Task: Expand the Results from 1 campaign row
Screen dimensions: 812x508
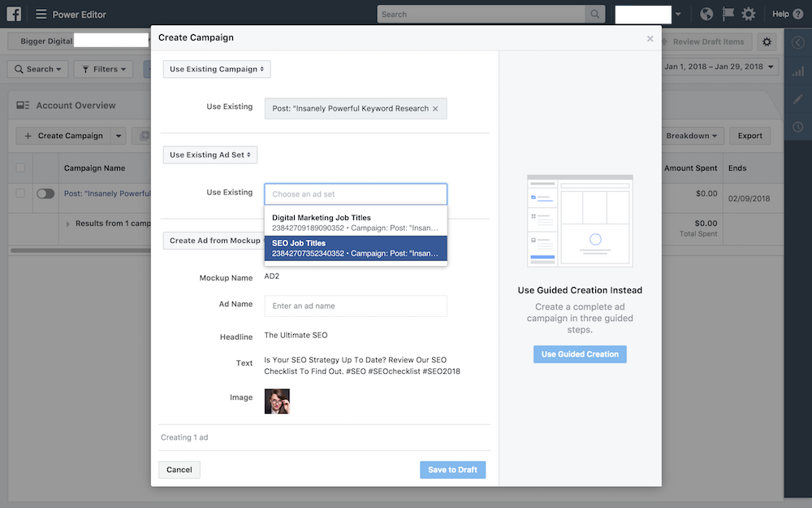Action: [x=68, y=224]
